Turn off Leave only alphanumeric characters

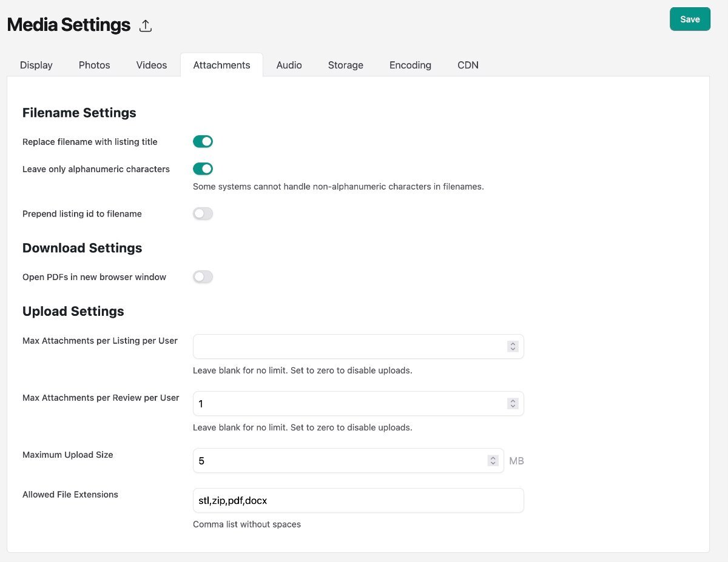(203, 169)
